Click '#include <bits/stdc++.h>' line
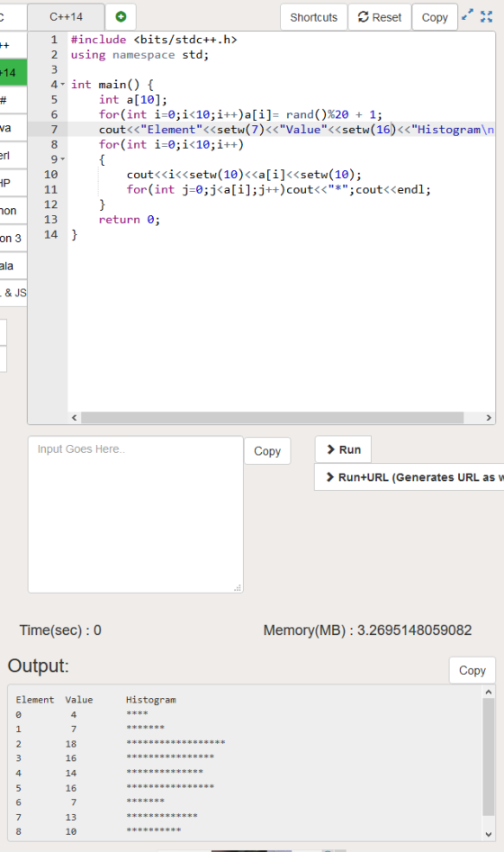Image resolution: width=504 pixels, height=852 pixels. pyautogui.click(x=154, y=40)
